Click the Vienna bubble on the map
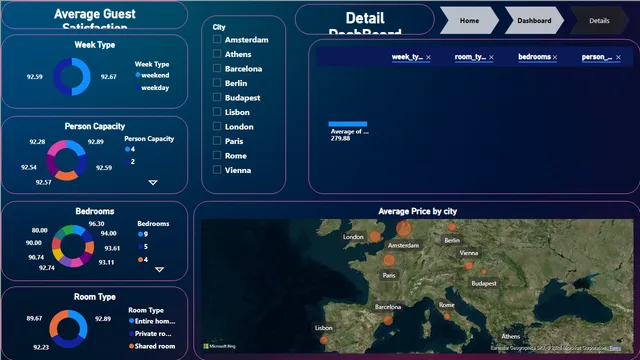Image resolution: width=640 pixels, height=360 pixels. pos(469,266)
